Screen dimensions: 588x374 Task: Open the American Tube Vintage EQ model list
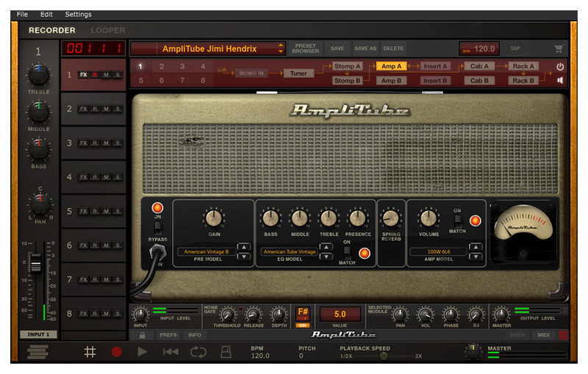point(290,252)
